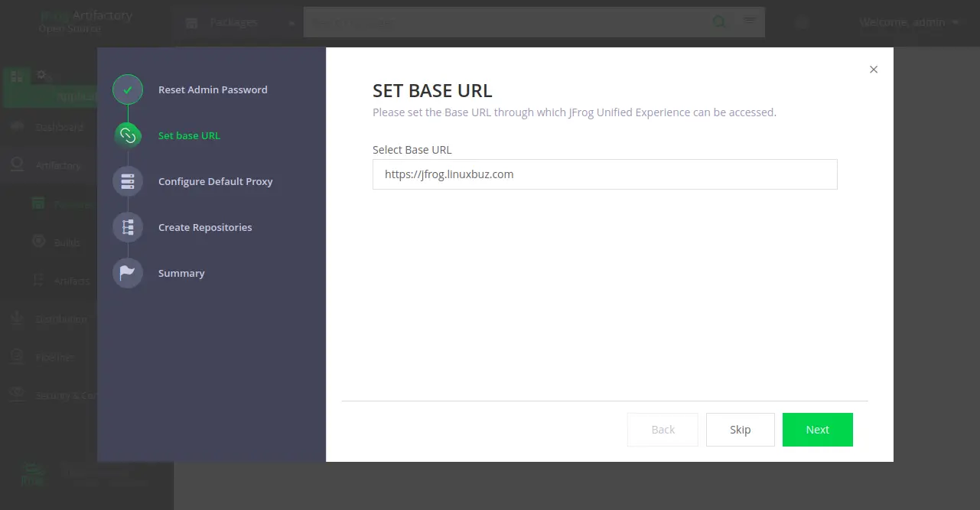980x510 pixels.
Task: Click the Next button
Action: pos(817,430)
